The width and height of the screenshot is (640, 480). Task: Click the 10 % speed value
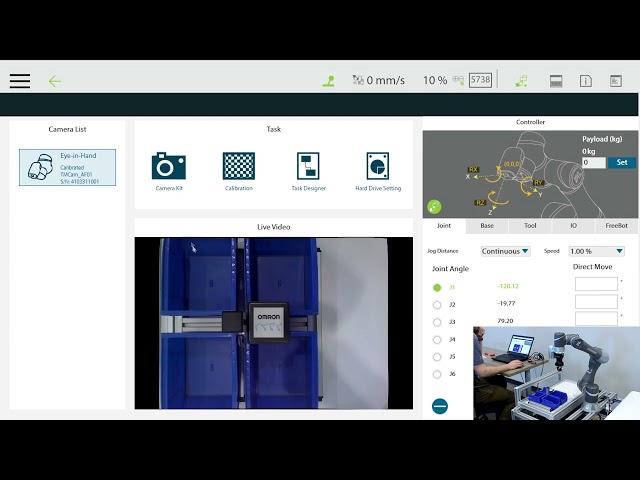[435, 80]
